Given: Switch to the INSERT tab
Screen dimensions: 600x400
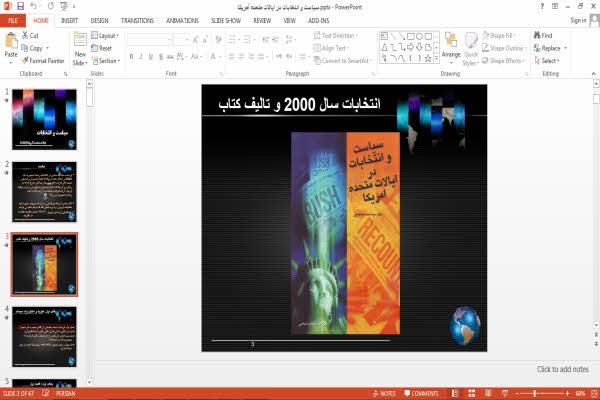Looking at the screenshot, I should [70, 21].
